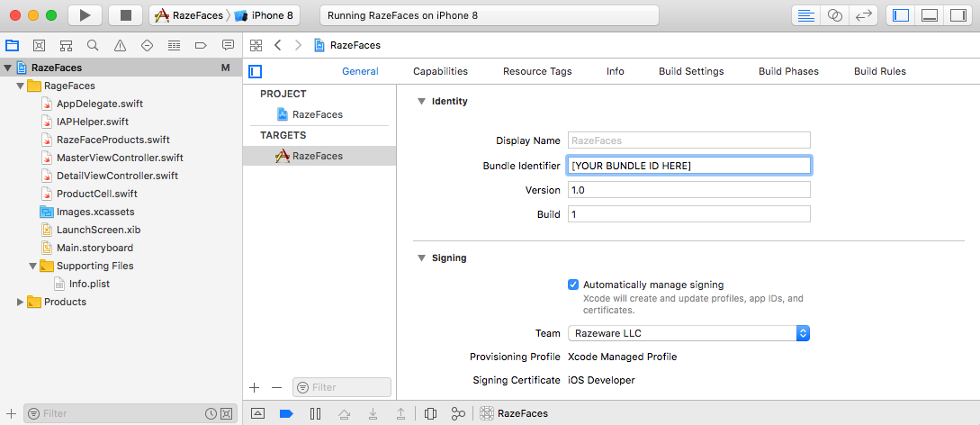Click the Debug Memory Graph icon
Image resolution: width=980 pixels, height=425 pixels.
tap(458, 413)
